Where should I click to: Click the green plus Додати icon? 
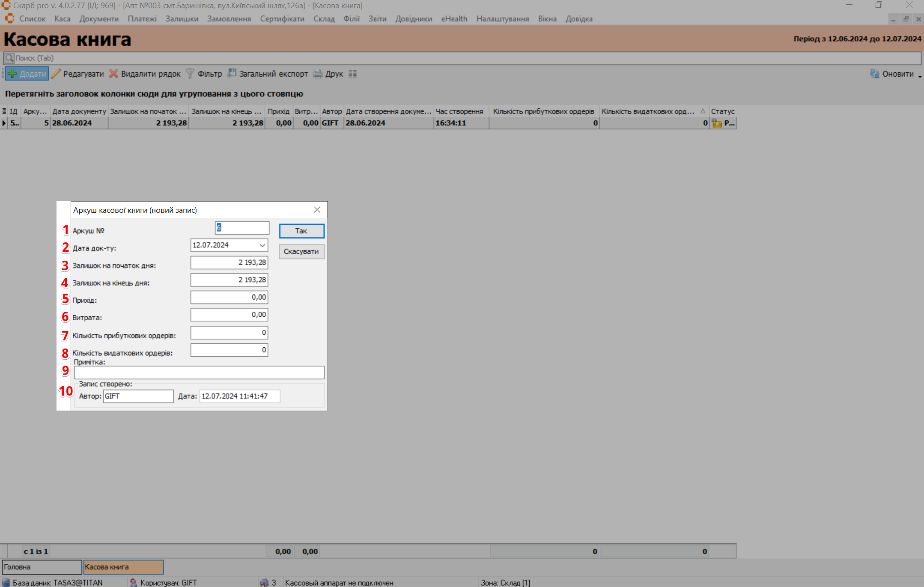pos(12,74)
